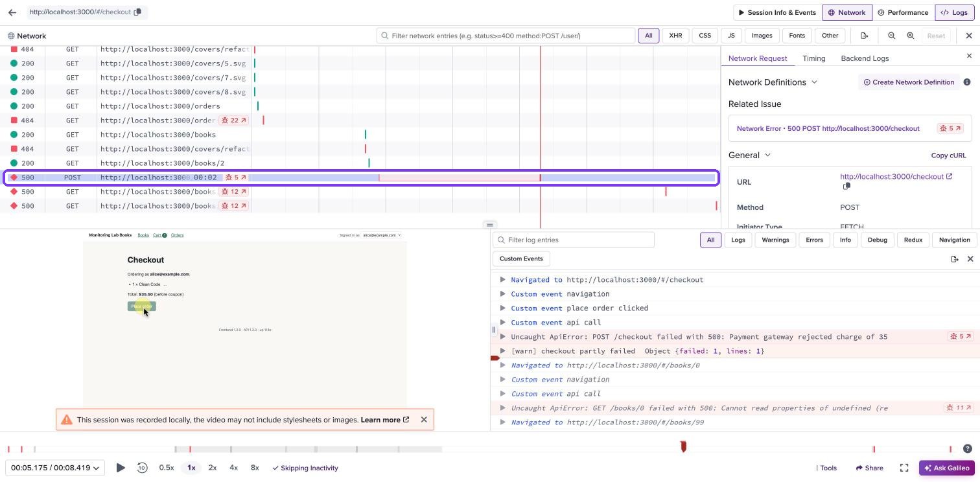The image size is (980, 482).
Task: Dismiss the locally recorded session warning
Action: click(x=424, y=420)
